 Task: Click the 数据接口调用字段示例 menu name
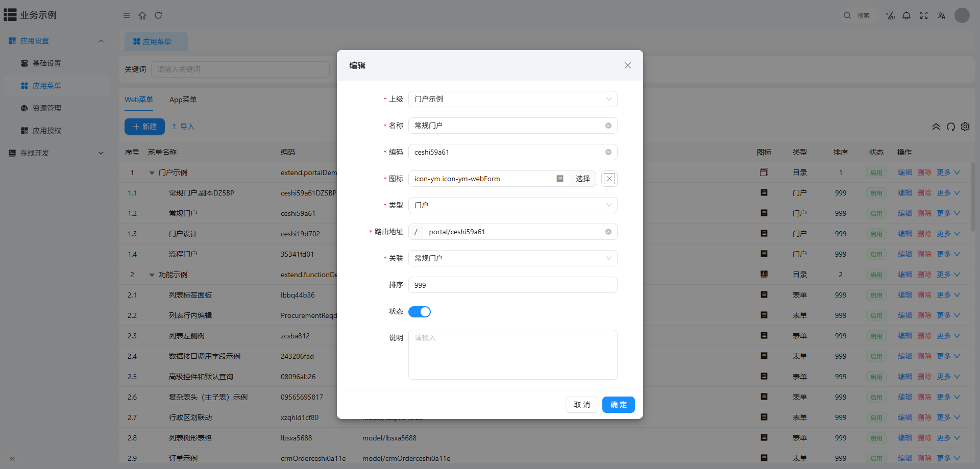pos(205,356)
